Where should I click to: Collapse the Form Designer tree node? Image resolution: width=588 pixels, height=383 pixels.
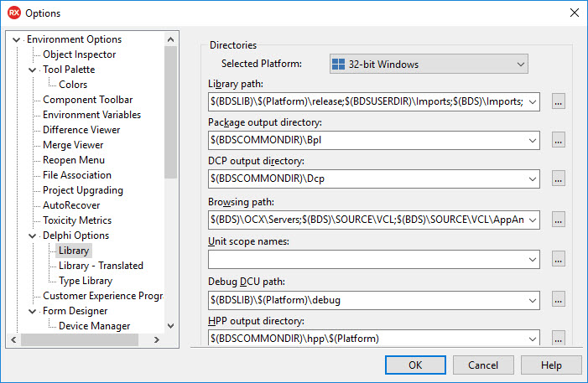33,311
